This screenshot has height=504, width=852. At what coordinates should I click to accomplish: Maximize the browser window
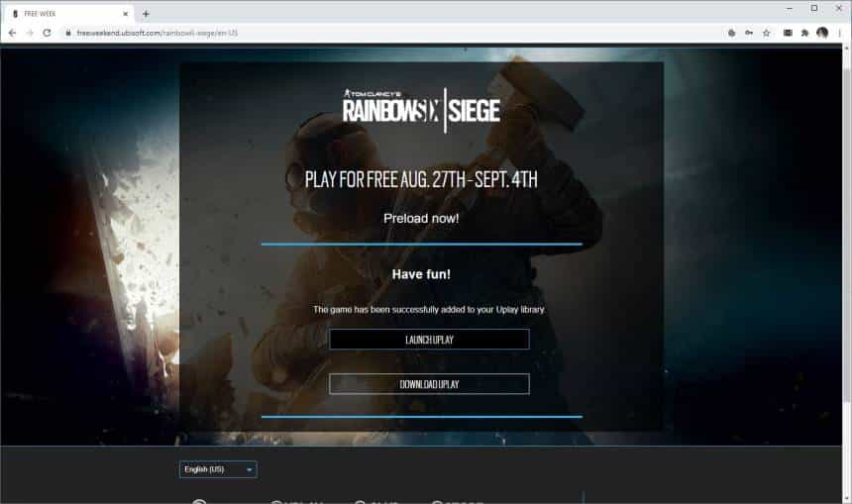pyautogui.click(x=814, y=9)
